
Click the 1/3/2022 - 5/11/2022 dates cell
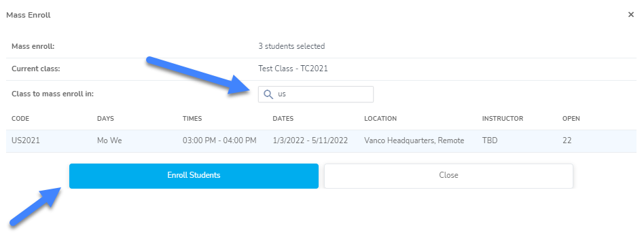click(x=310, y=140)
